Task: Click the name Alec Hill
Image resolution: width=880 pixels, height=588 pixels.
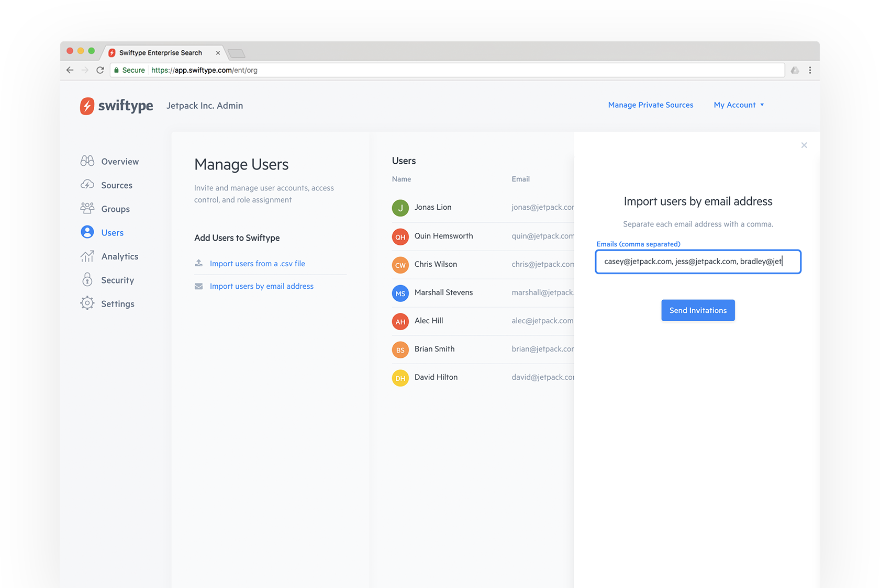Action: pos(429,321)
